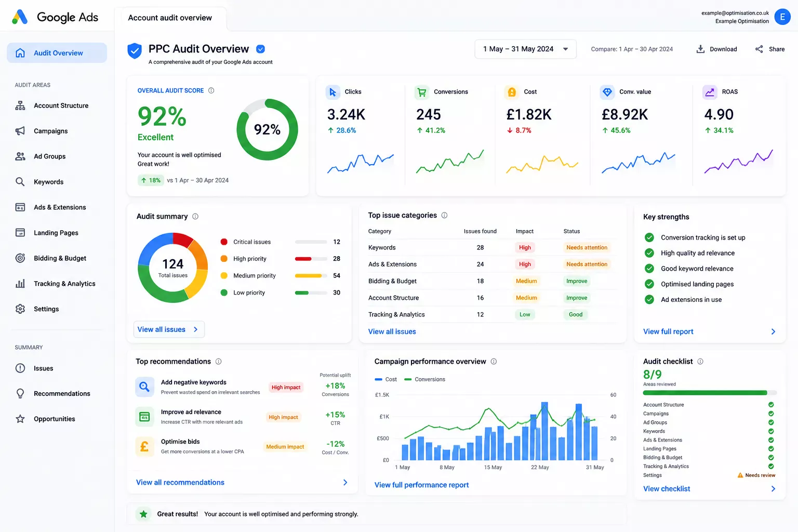Click the Improve ad relevance icon

tap(144, 416)
